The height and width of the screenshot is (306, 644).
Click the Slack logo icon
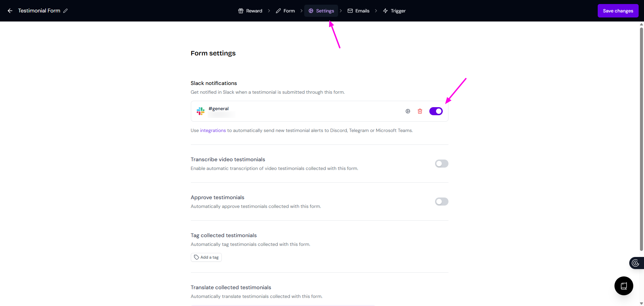point(201,111)
